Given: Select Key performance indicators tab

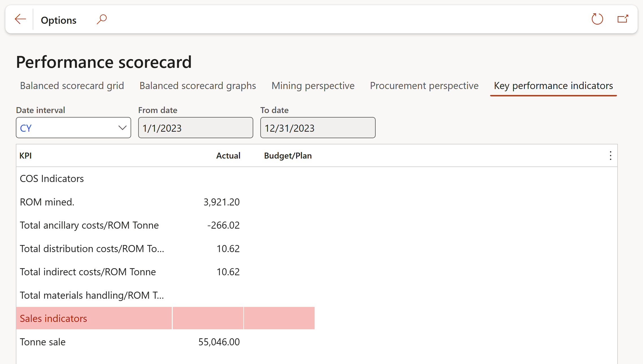Looking at the screenshot, I should click(553, 86).
